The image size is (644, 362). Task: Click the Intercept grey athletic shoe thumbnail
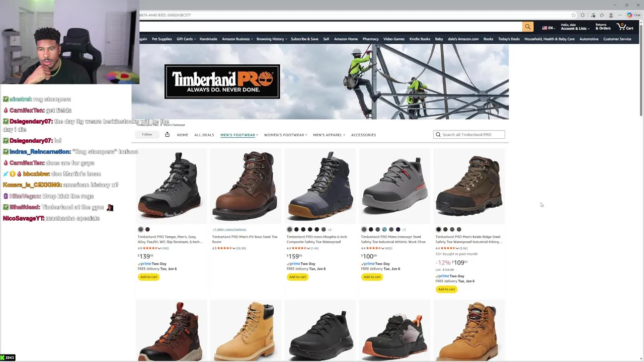(394, 186)
